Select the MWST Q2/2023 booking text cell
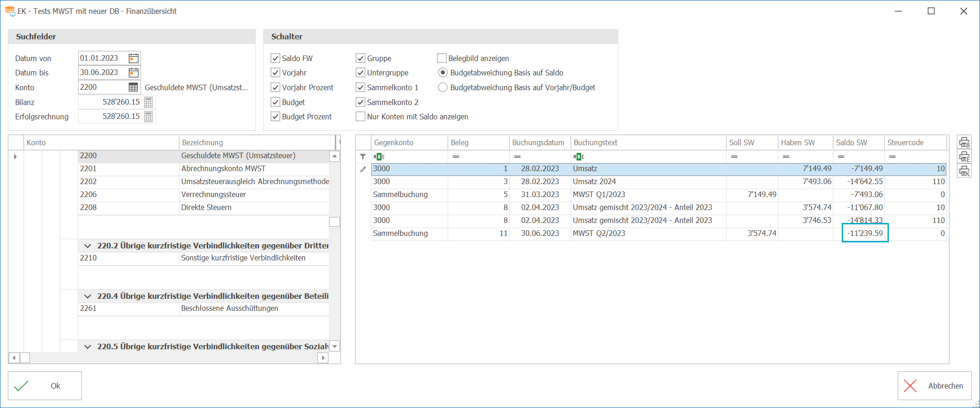 [648, 234]
